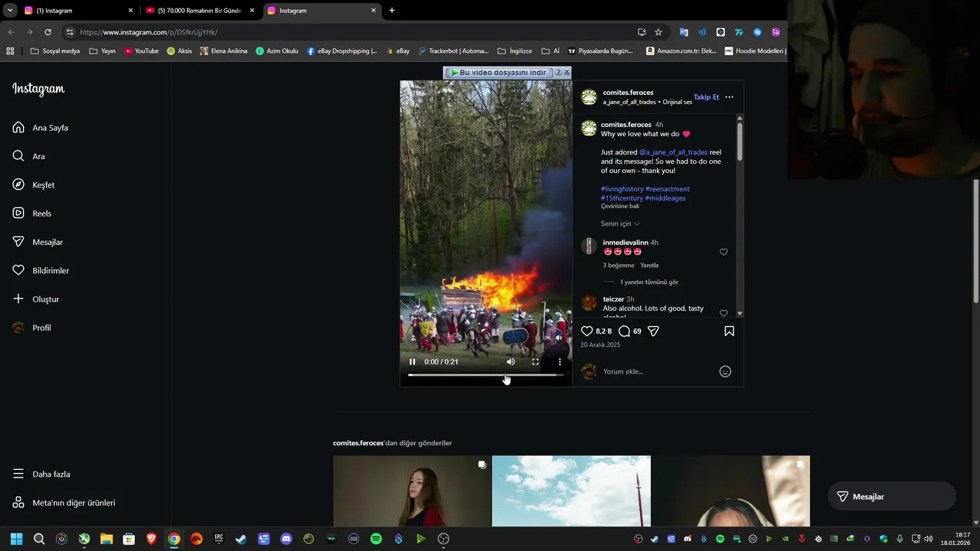980x551 pixels.
Task: Expand the Senin için comment sort dropdown
Action: click(x=620, y=223)
